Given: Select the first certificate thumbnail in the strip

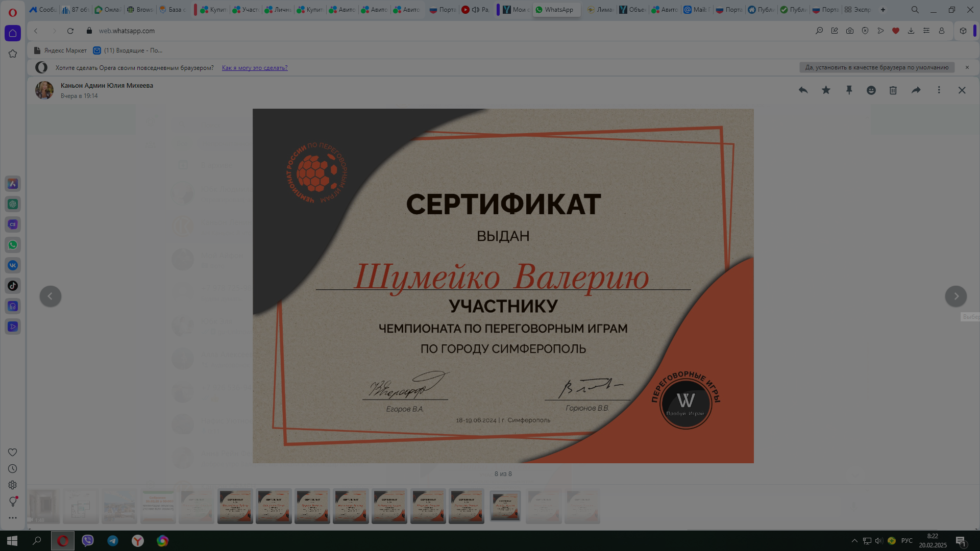Looking at the screenshot, I should pyautogui.click(x=235, y=506).
